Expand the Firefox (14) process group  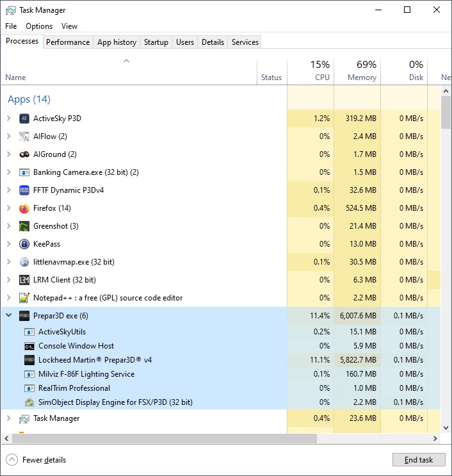pyautogui.click(x=9, y=208)
